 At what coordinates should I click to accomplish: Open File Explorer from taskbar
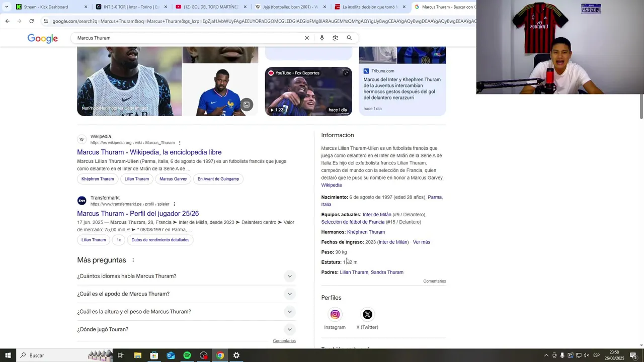137,355
